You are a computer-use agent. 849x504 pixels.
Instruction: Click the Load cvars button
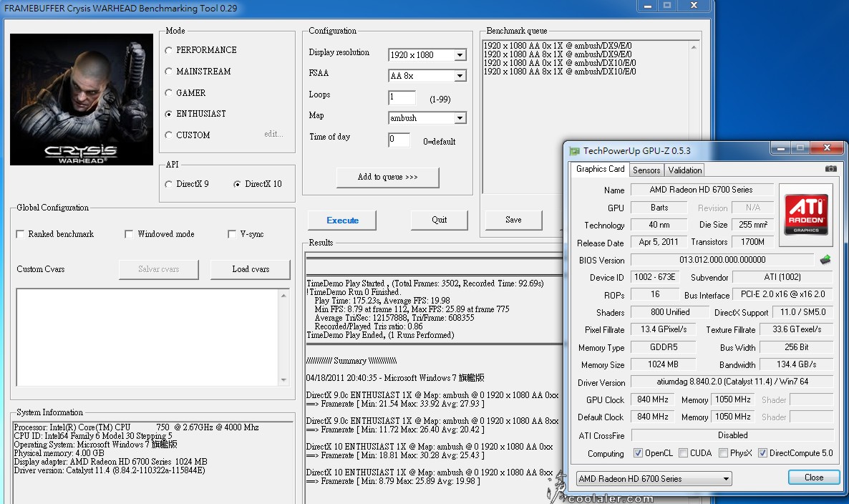click(250, 269)
